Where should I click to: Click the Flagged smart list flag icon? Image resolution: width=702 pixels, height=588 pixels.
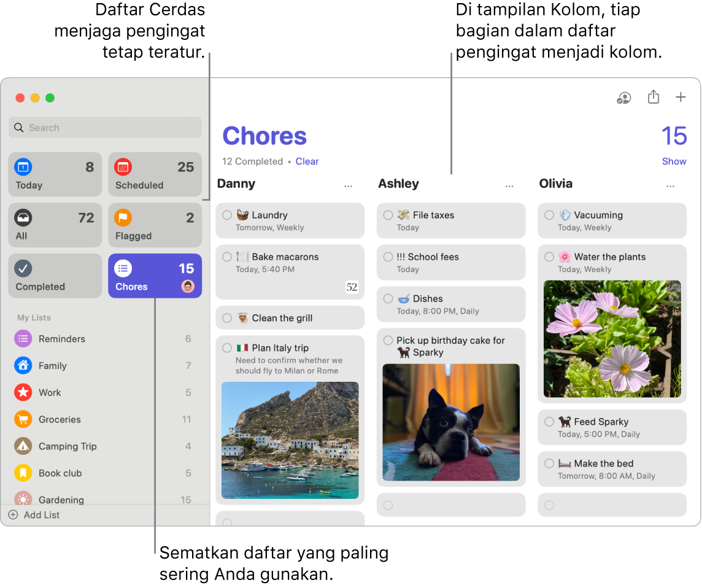[123, 217]
